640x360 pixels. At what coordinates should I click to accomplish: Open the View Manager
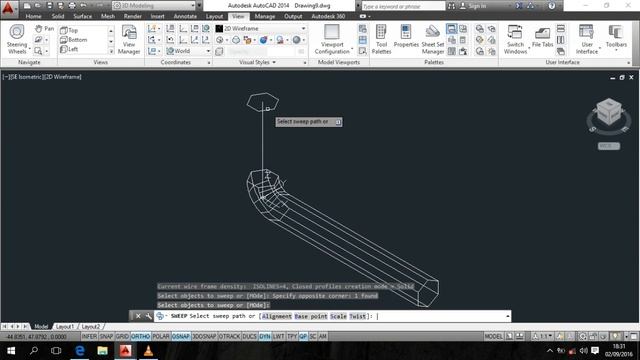[129, 39]
